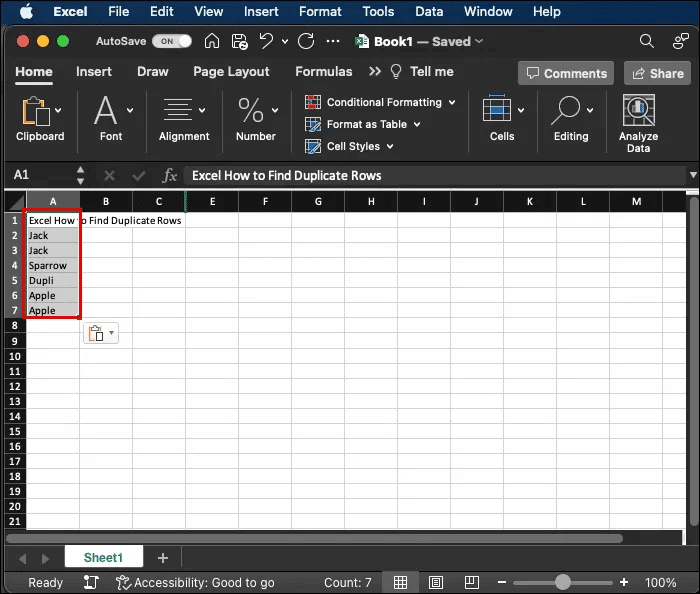700x594 pixels.
Task: Click the Save icon in title bar
Action: pos(239,42)
